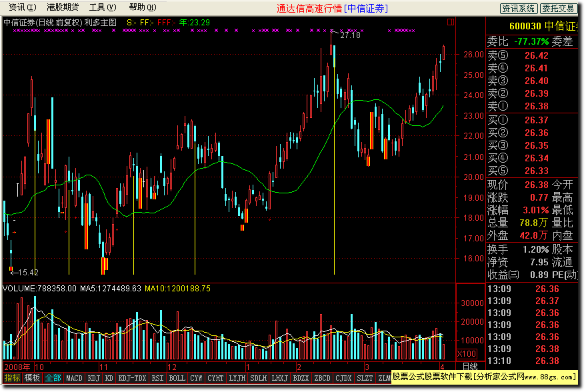The height and width of the screenshot is (392, 586).
Task: Click the month 11 marker on time axis
Action: [103, 367]
